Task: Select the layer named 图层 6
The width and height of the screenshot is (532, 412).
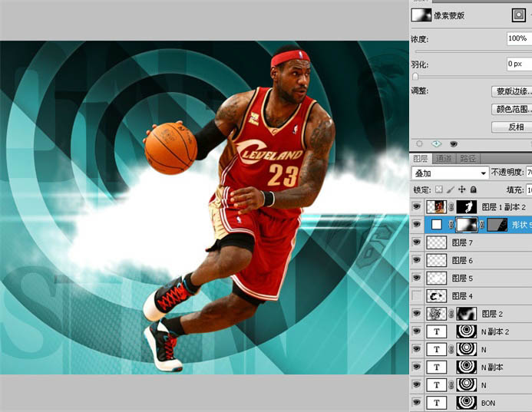Action: (x=462, y=260)
